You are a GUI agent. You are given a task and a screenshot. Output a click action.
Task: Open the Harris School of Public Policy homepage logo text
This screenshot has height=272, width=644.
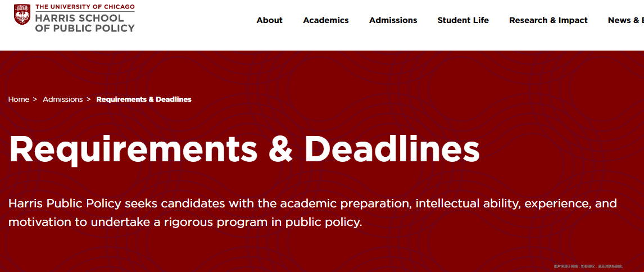(85, 23)
